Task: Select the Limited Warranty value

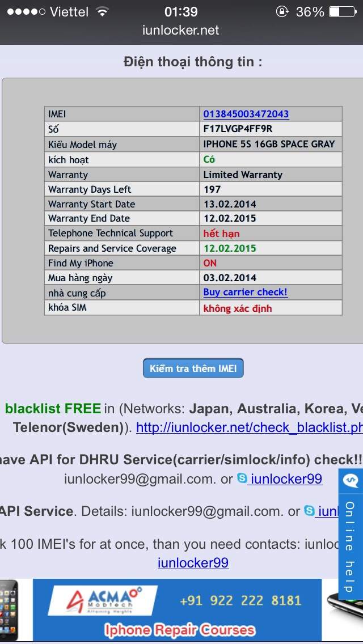Action: tap(243, 175)
